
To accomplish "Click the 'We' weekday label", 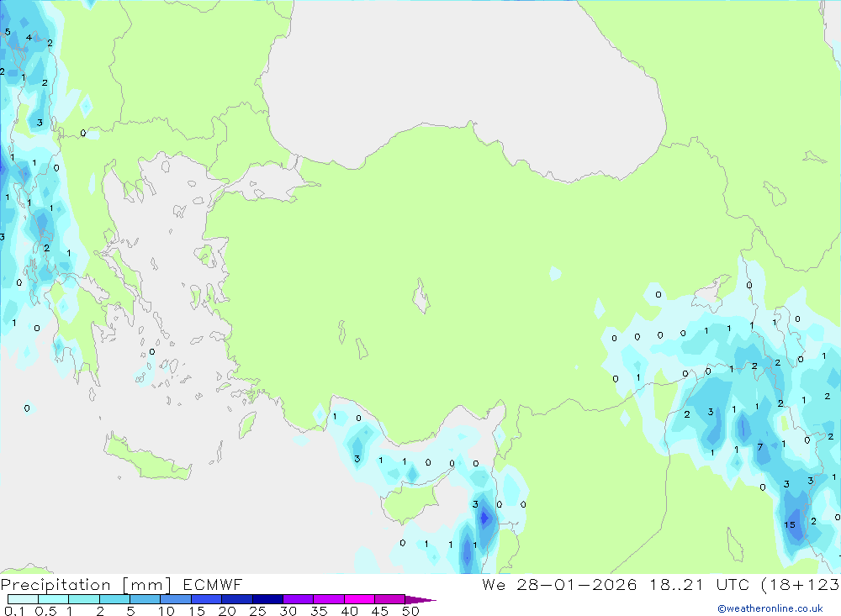I will (x=494, y=584).
